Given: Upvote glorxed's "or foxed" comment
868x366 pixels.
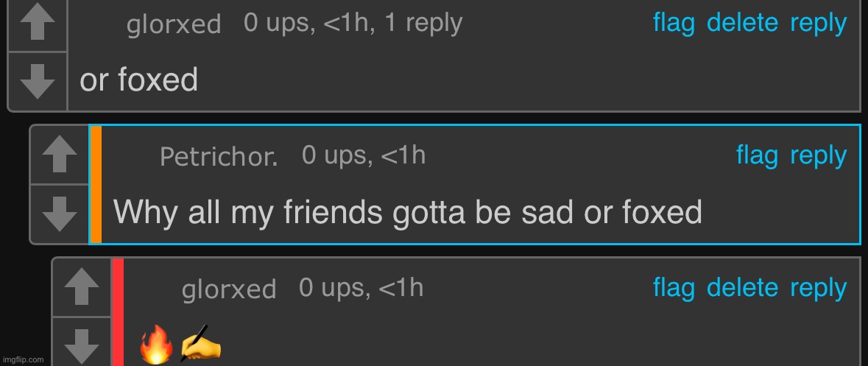Looking at the screenshot, I should tap(38, 24).
